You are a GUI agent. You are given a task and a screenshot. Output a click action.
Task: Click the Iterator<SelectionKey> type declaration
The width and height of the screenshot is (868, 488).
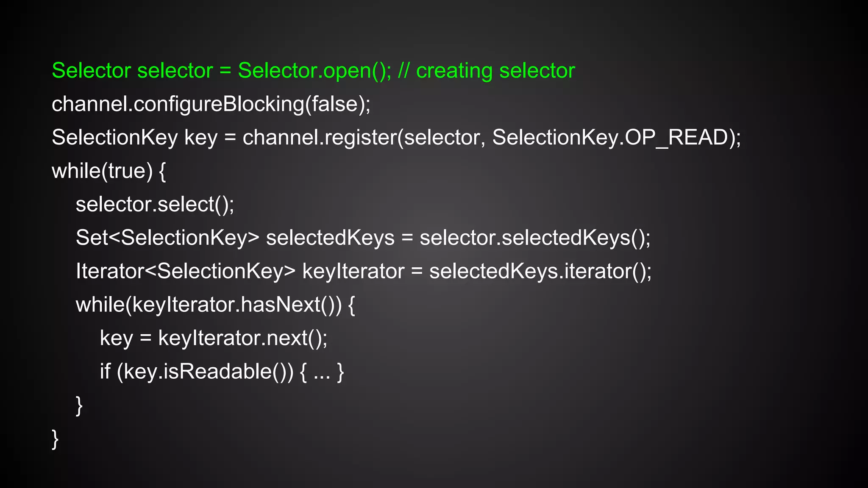coord(185,271)
